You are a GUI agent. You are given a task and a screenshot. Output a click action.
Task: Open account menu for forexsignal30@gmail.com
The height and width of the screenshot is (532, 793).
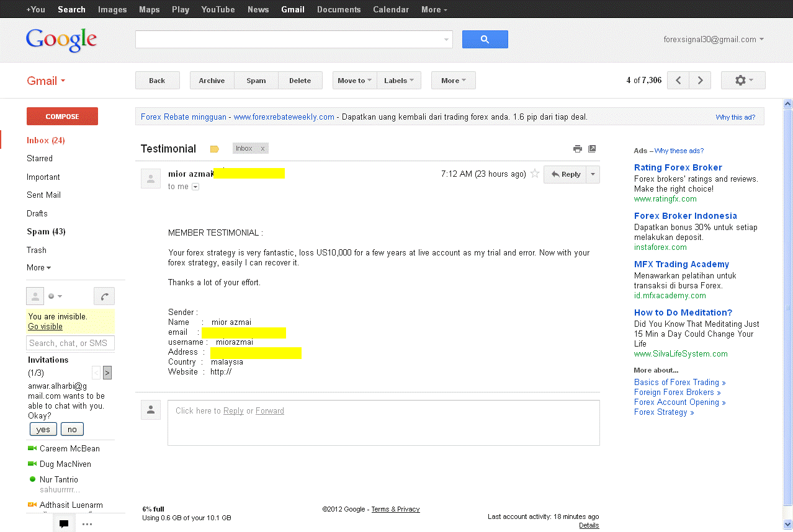[714, 39]
